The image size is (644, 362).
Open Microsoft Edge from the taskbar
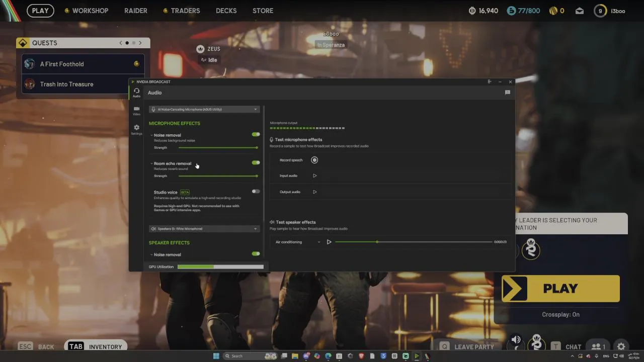[329, 356]
